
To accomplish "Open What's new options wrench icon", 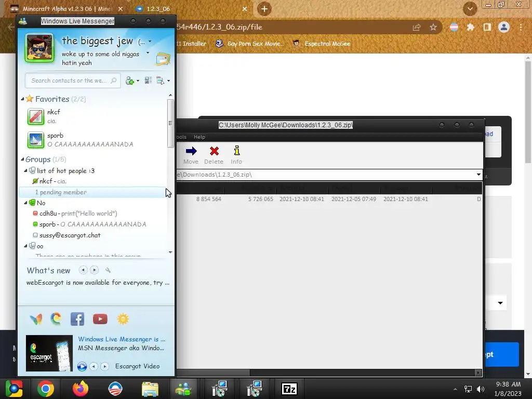I will (x=108, y=270).
